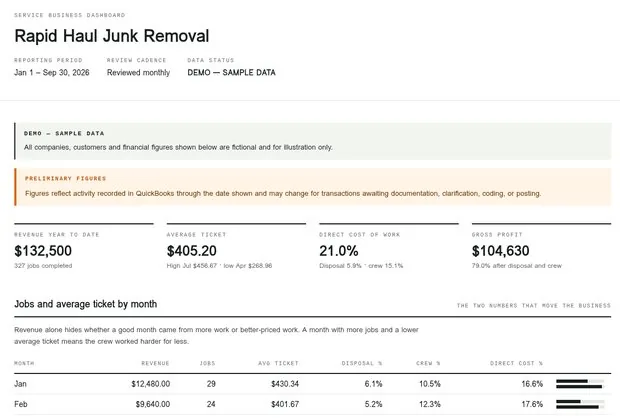Screen dimensions: 620x418
Task: Click the 'Reporting Period' label
Action: pos(48,60)
